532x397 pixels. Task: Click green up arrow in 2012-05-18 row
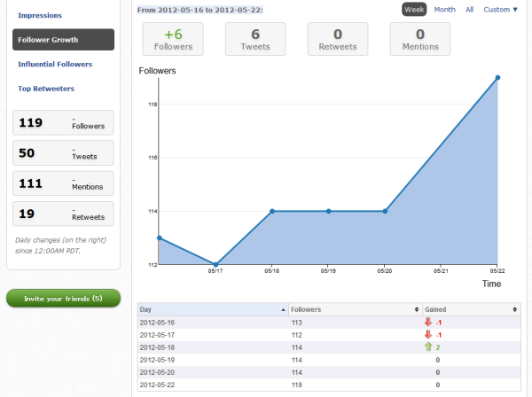(x=428, y=346)
